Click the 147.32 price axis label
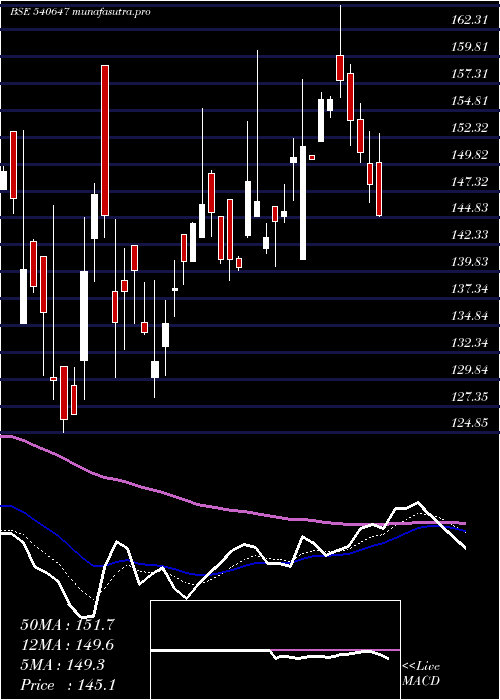The width and height of the screenshot is (500, 700). (x=471, y=181)
